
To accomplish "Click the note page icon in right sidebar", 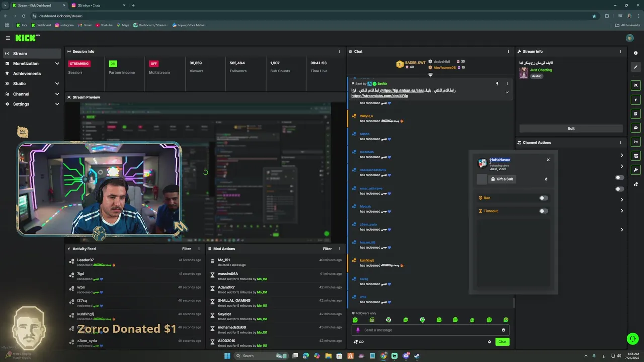I will click(x=636, y=114).
